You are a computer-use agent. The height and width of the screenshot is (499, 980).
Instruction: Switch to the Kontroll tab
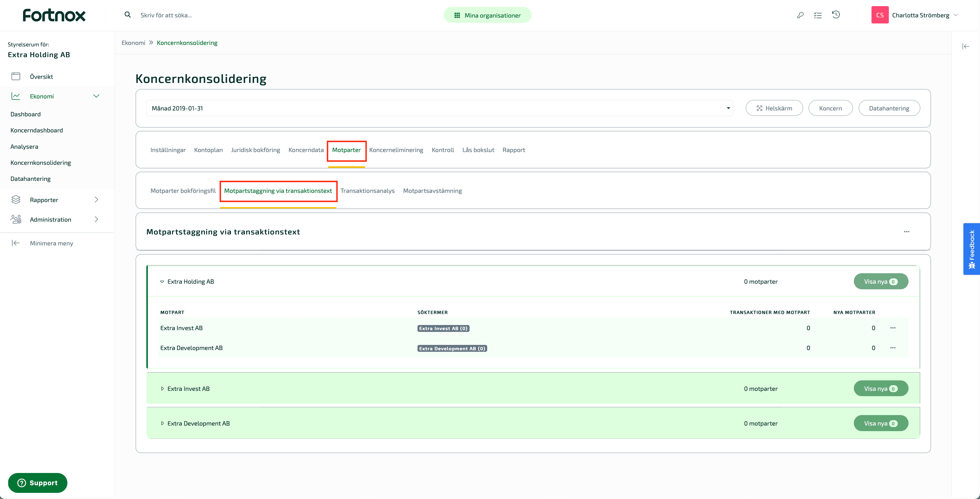443,150
